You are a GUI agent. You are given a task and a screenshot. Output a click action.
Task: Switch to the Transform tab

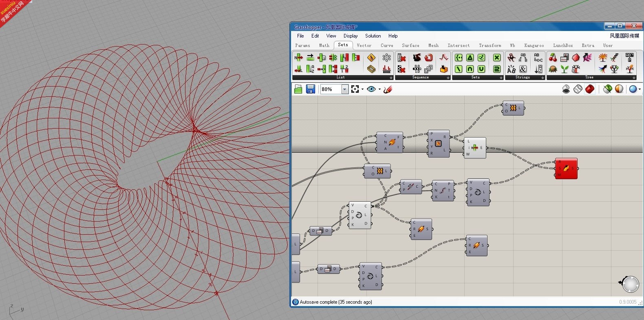490,45
